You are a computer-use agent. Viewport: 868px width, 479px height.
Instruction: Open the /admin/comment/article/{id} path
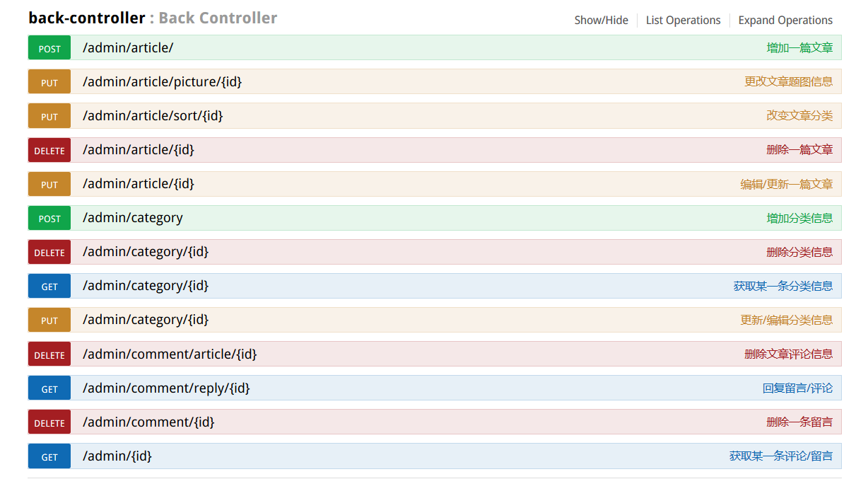point(170,354)
